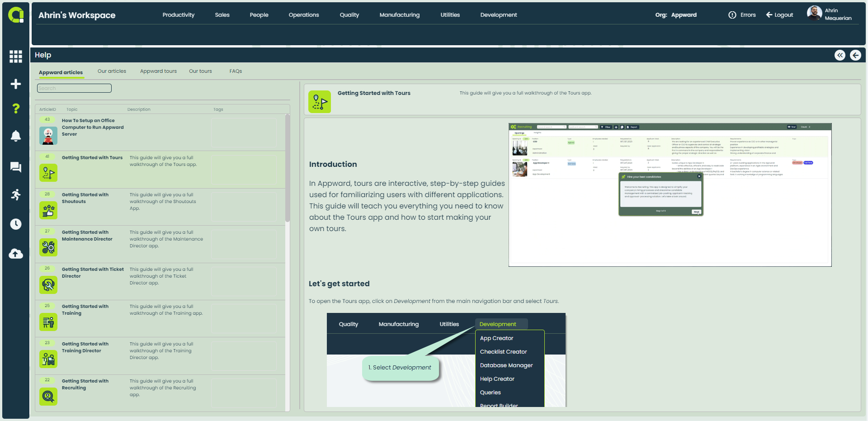Click the plus icon in the sidebar
This screenshot has height=421, width=868.
[16, 84]
